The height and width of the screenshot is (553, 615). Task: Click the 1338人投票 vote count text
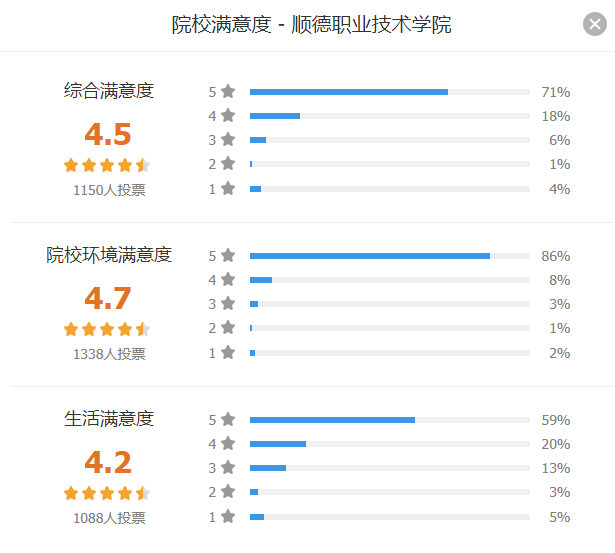coord(109,354)
